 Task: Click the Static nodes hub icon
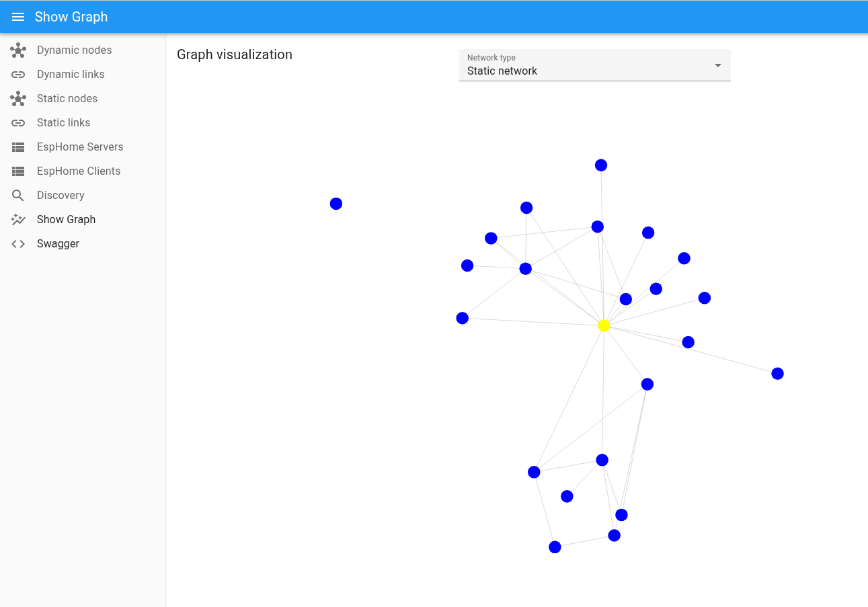[18, 99]
